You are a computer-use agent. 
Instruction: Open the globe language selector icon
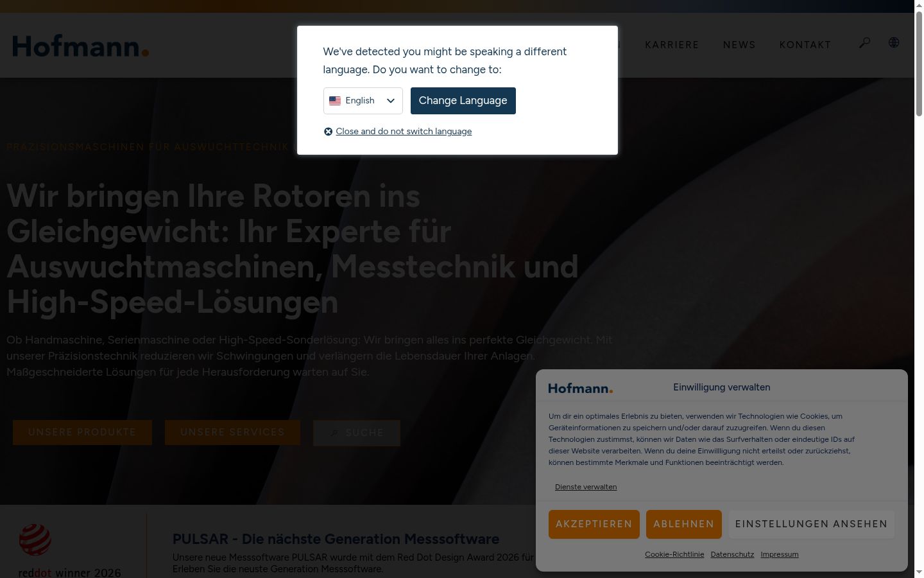click(x=894, y=42)
